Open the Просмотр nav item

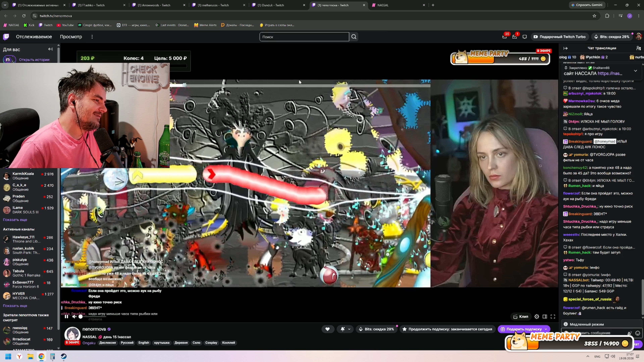71,37
